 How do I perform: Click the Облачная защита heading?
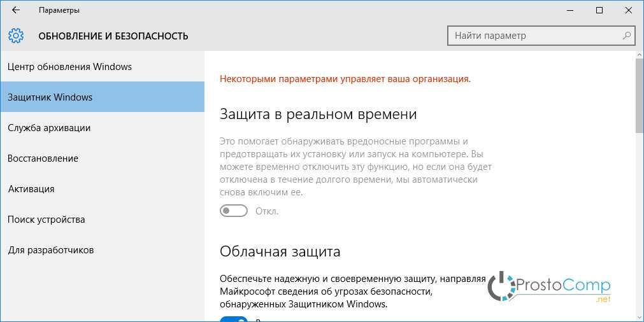(280, 251)
